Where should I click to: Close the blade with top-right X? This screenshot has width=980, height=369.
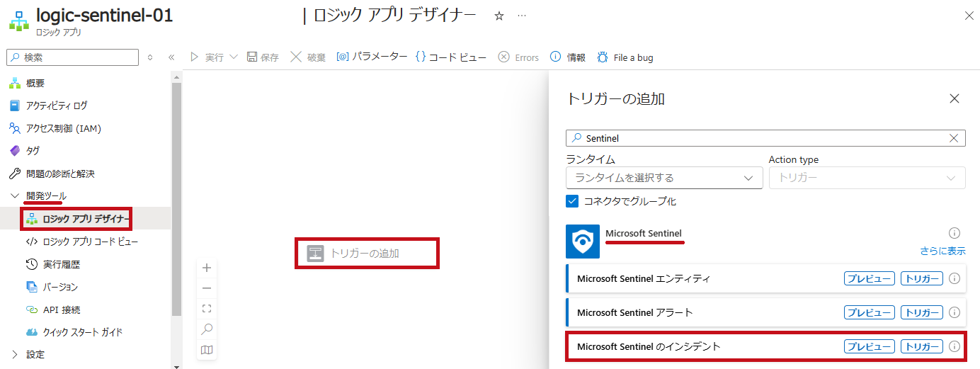969,16
